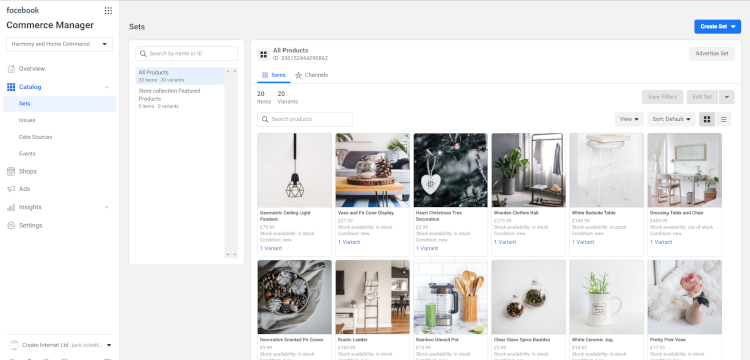Screen dimensions: 750x360
Task: Click the Search by name or ID field
Action: pyautogui.click(x=187, y=54)
